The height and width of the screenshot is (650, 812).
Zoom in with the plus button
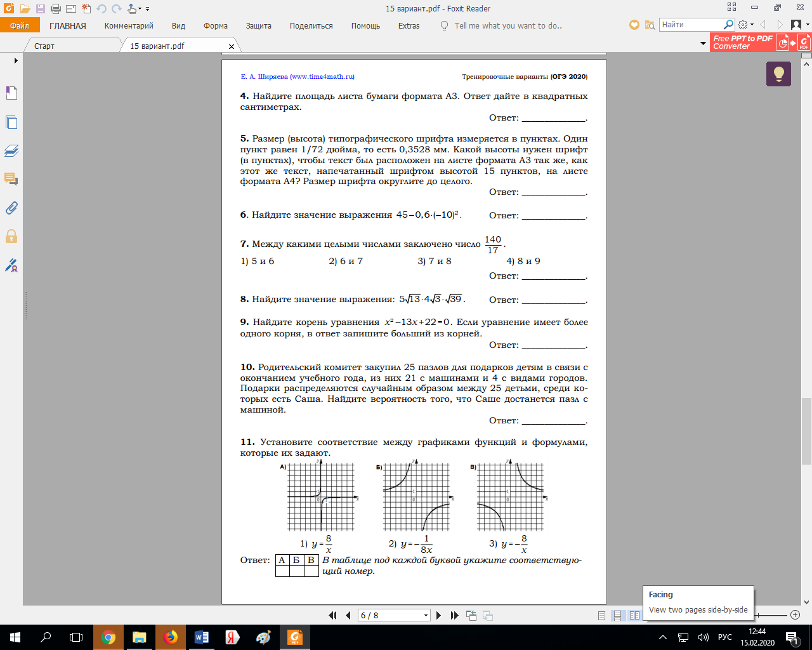tap(796, 615)
